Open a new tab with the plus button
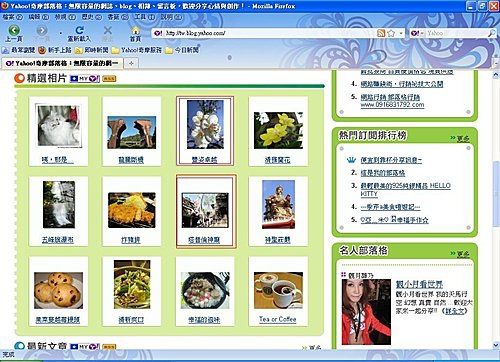 tap(131, 63)
